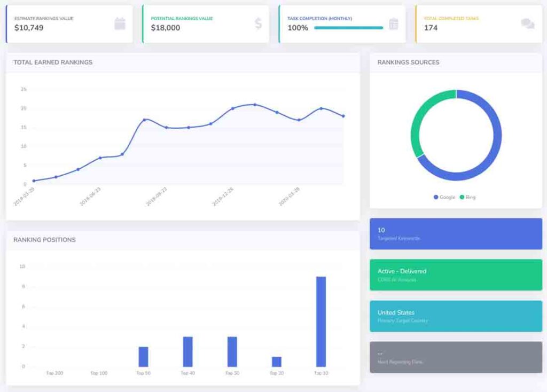Click the Task Completion monthly progress bar
The height and width of the screenshot is (392, 547).
(348, 28)
